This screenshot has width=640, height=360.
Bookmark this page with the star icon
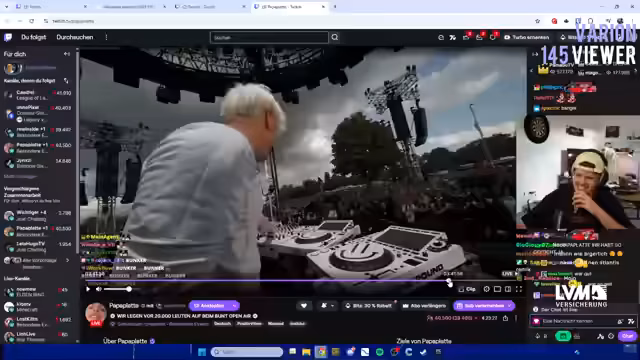538,21
